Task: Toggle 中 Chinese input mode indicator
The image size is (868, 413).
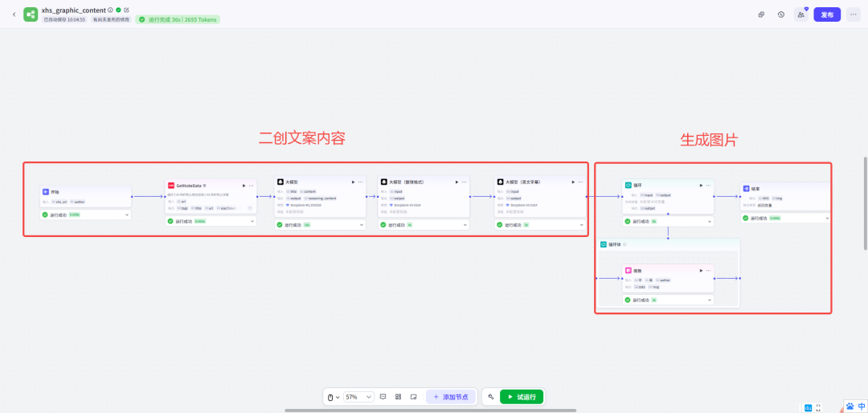Action: pyautogui.click(x=861, y=406)
